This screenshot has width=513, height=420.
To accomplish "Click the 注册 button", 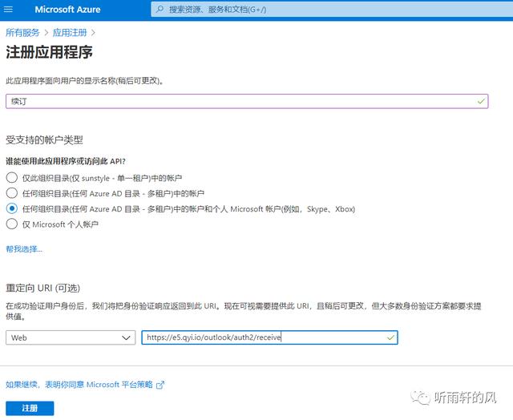I will pyautogui.click(x=30, y=408).
